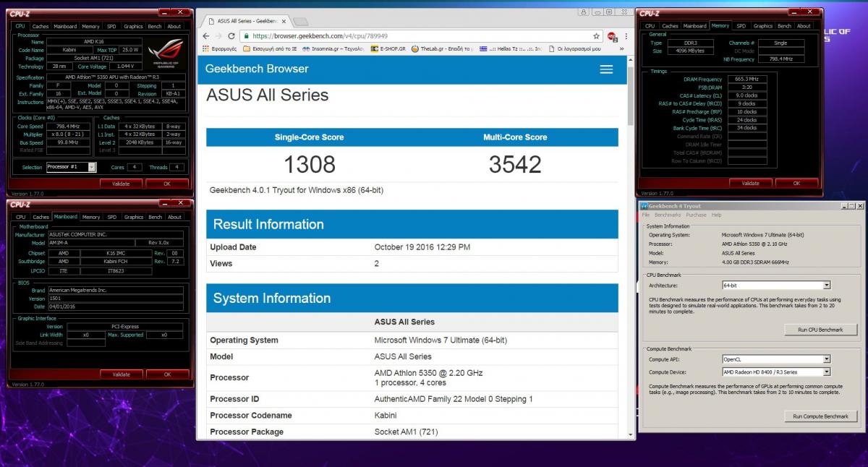868x467 pixels.
Task: Open the E-SHOP.GR bookmark
Action: pos(388,48)
